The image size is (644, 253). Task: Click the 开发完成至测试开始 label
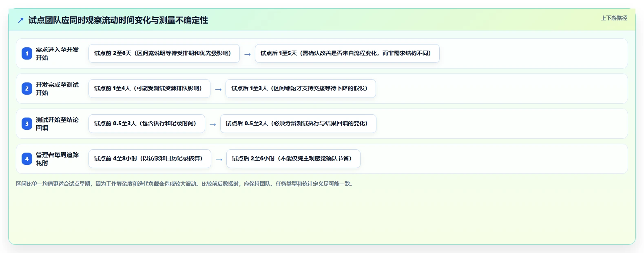click(57, 89)
